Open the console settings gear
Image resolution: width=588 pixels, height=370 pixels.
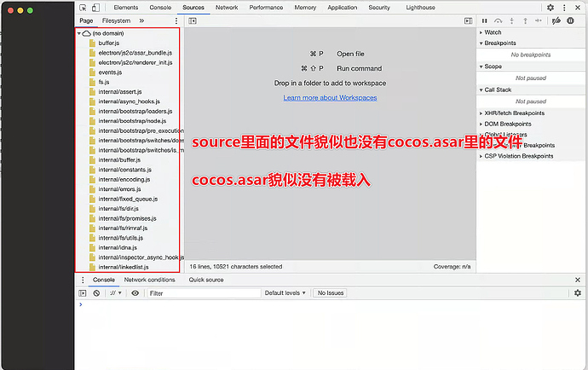(x=578, y=293)
